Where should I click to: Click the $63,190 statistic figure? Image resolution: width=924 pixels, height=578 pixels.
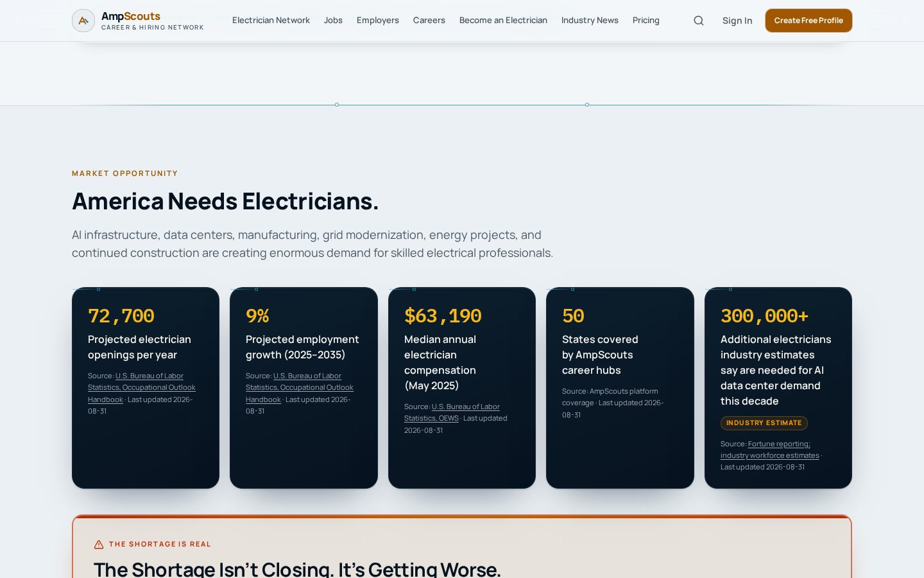[x=443, y=316]
